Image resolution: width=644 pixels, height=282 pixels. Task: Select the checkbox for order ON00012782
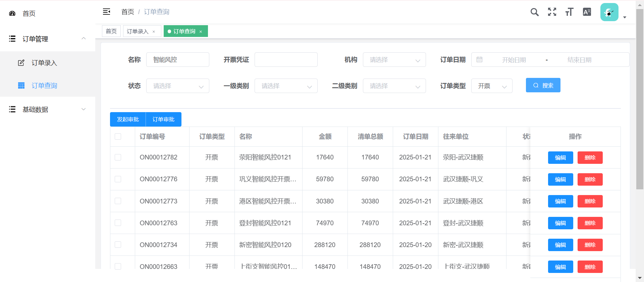(118, 157)
